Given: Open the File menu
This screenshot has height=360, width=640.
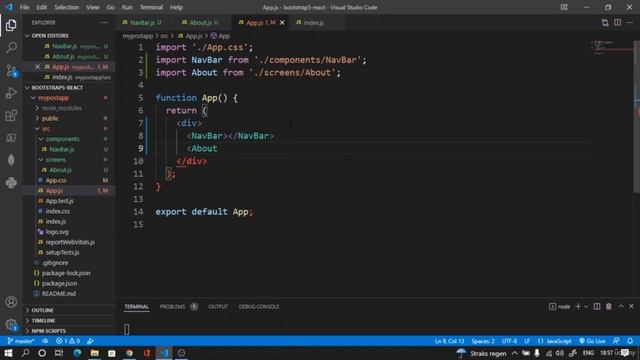Looking at the screenshot, I should pyautogui.click(x=24, y=7).
